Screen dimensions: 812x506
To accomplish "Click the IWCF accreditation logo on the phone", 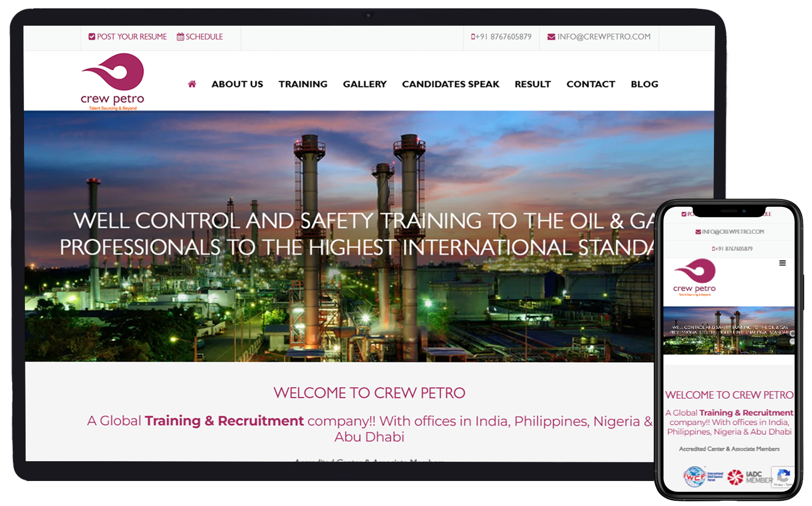I will pyautogui.click(x=702, y=476).
